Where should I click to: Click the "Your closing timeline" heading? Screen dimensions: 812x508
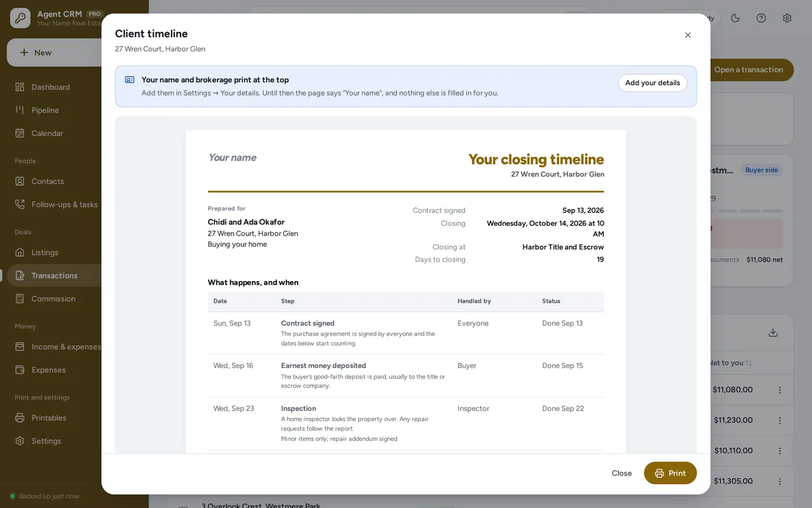pos(536,159)
